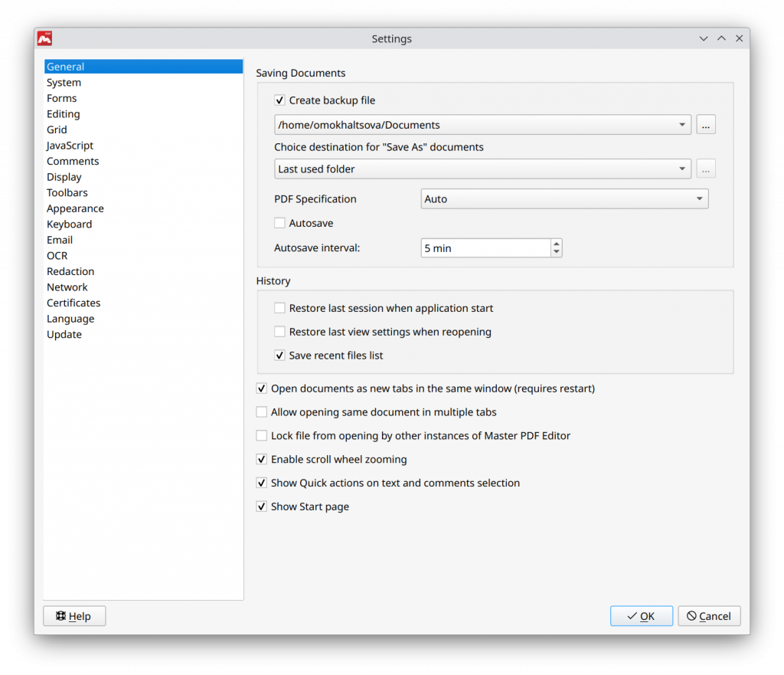The image size is (784, 675).
Task: Click the Cancel button
Action: click(x=709, y=616)
